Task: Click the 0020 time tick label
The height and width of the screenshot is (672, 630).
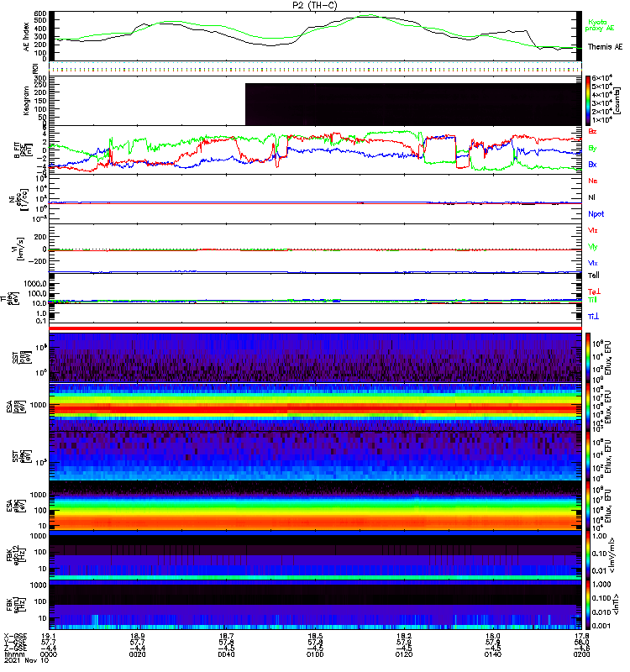Action: coord(137,654)
